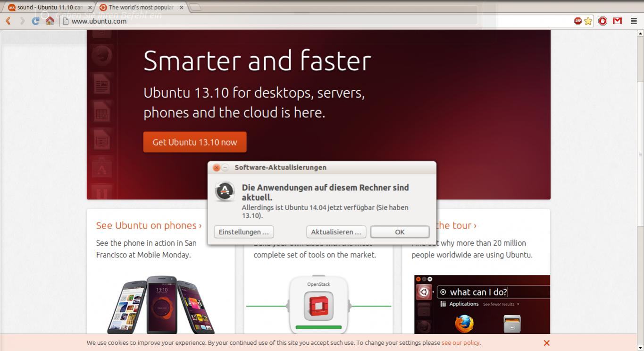Open a new browser tab
Viewport: 644px width, 351px height.
[195, 7]
